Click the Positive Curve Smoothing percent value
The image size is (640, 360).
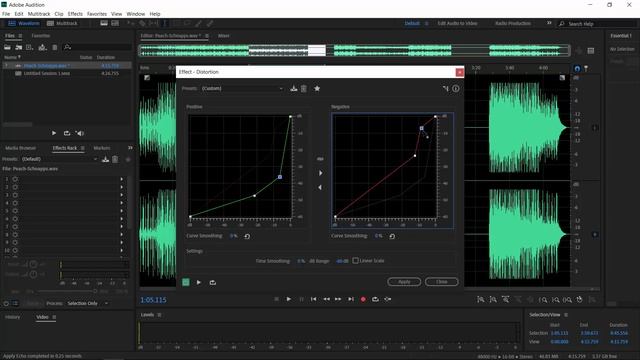point(233,236)
